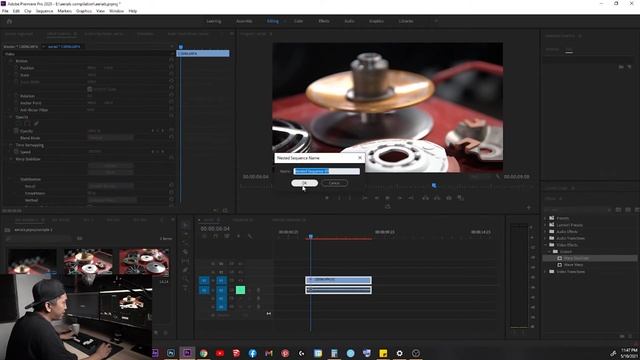
Task: Toggle Position animation stopwatch
Action: pyautogui.click(x=16, y=68)
